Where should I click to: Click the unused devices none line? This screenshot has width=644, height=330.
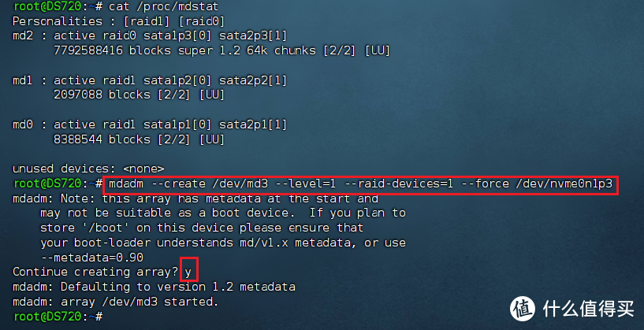pyautogui.click(x=88, y=169)
